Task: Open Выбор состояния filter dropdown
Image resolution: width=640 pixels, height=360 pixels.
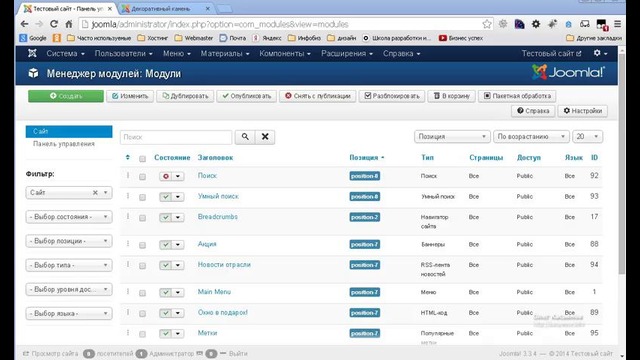Action: [69, 217]
